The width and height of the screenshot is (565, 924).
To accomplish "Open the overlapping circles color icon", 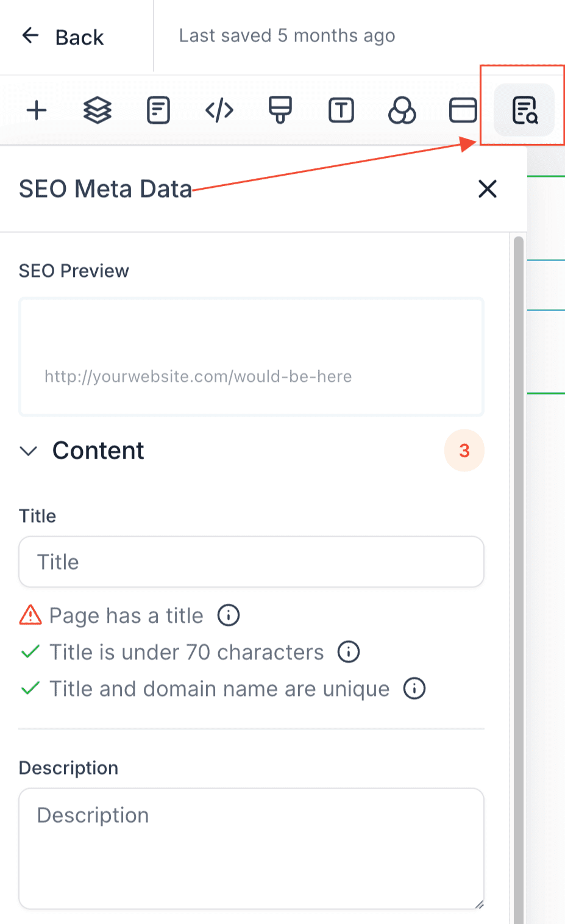I will click(402, 110).
